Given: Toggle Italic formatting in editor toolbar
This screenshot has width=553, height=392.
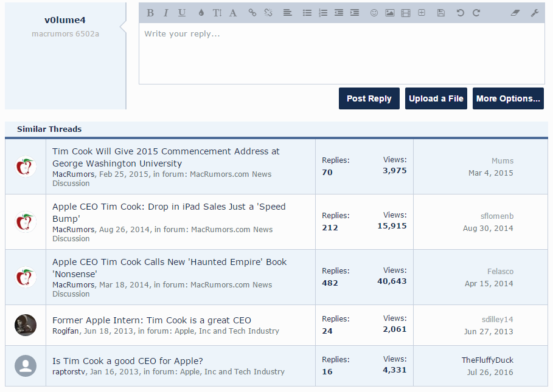Looking at the screenshot, I should coord(165,13).
